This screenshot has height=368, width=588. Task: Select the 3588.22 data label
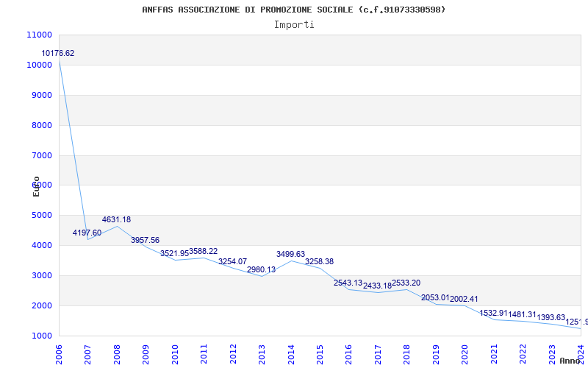point(204,251)
